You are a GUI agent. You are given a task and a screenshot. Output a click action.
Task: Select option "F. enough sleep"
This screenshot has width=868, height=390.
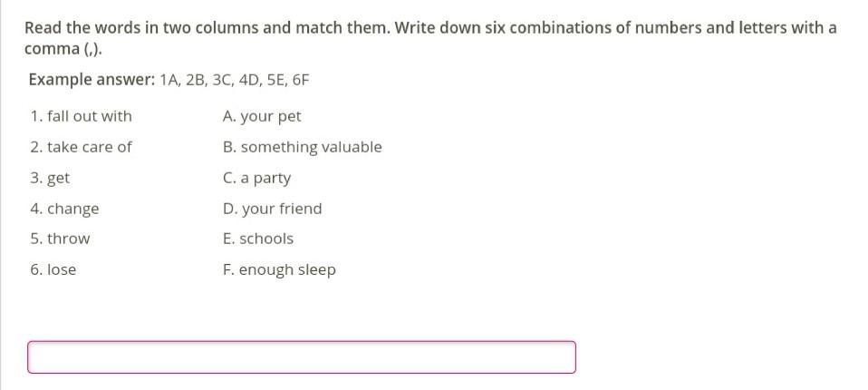pyautogui.click(x=279, y=269)
